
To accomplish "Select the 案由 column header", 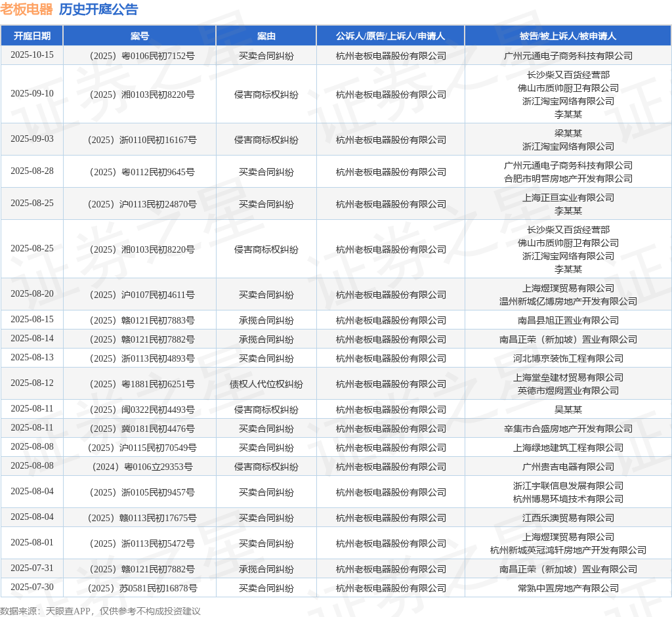I will click(266, 36).
